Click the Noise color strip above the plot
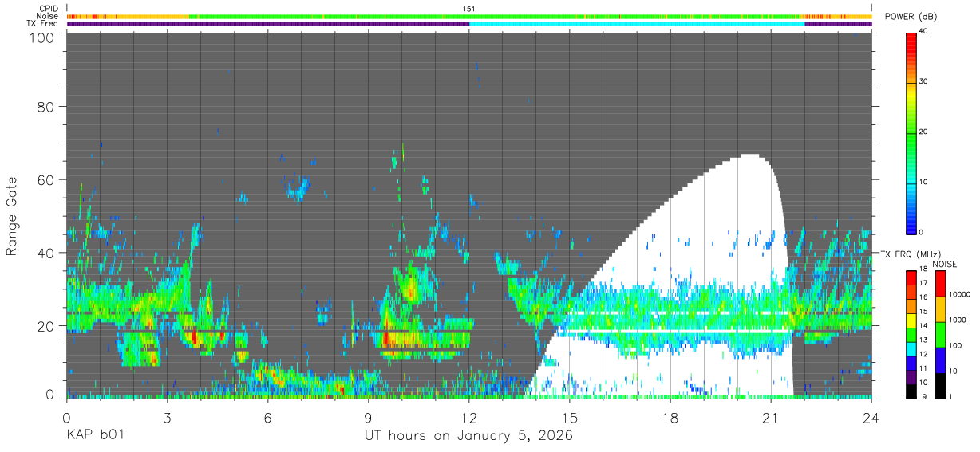 [x=469, y=16]
